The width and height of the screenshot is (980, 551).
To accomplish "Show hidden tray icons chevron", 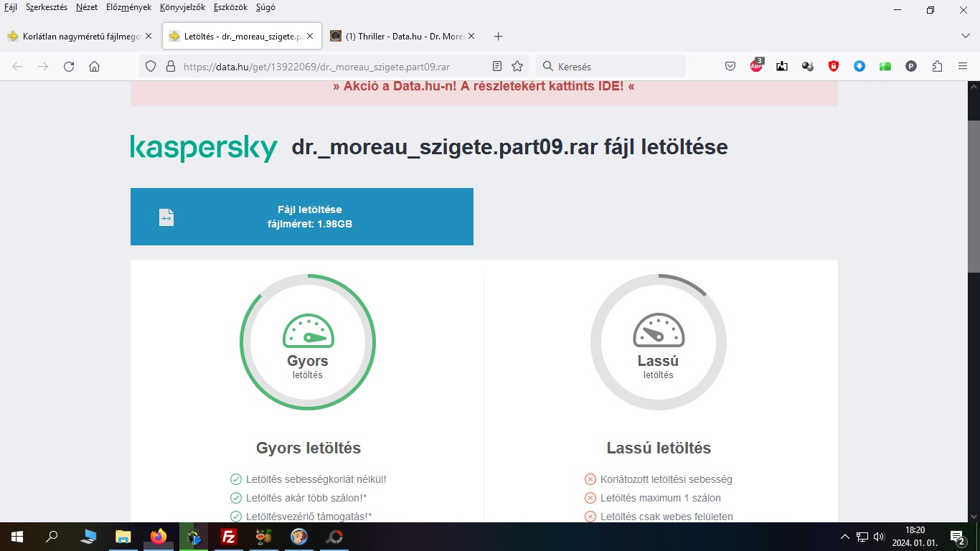I will click(x=845, y=537).
